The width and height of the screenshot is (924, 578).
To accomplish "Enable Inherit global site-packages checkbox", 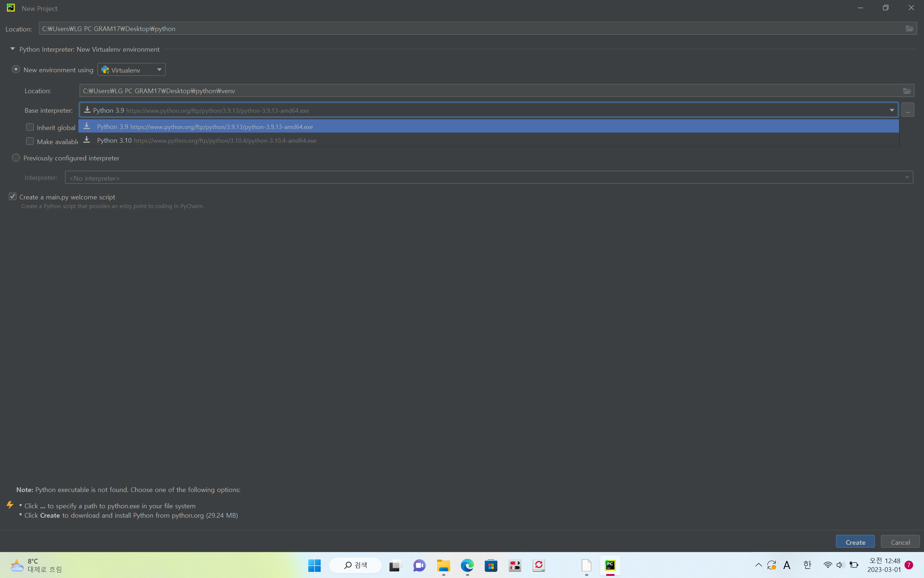I will (x=30, y=127).
